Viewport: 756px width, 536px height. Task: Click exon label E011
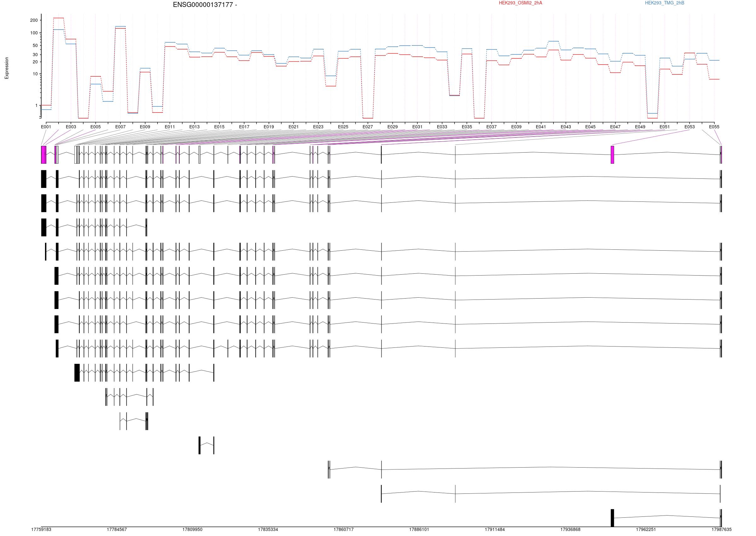(170, 127)
